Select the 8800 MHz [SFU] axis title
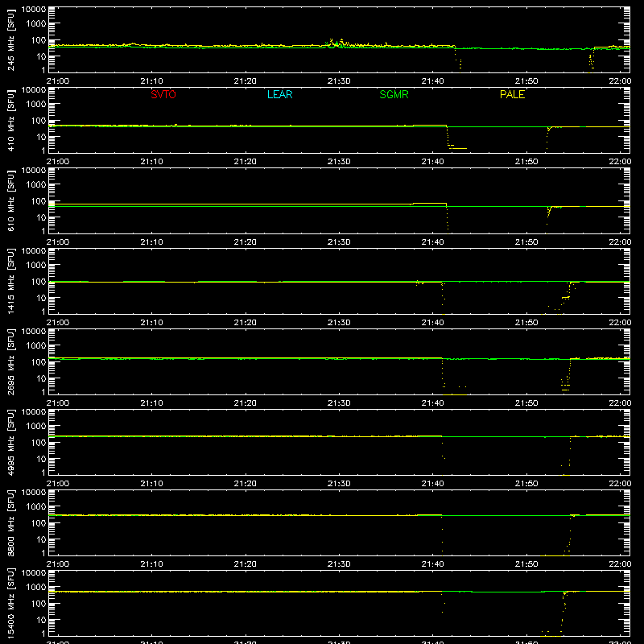The image size is (644, 644). click(11, 522)
